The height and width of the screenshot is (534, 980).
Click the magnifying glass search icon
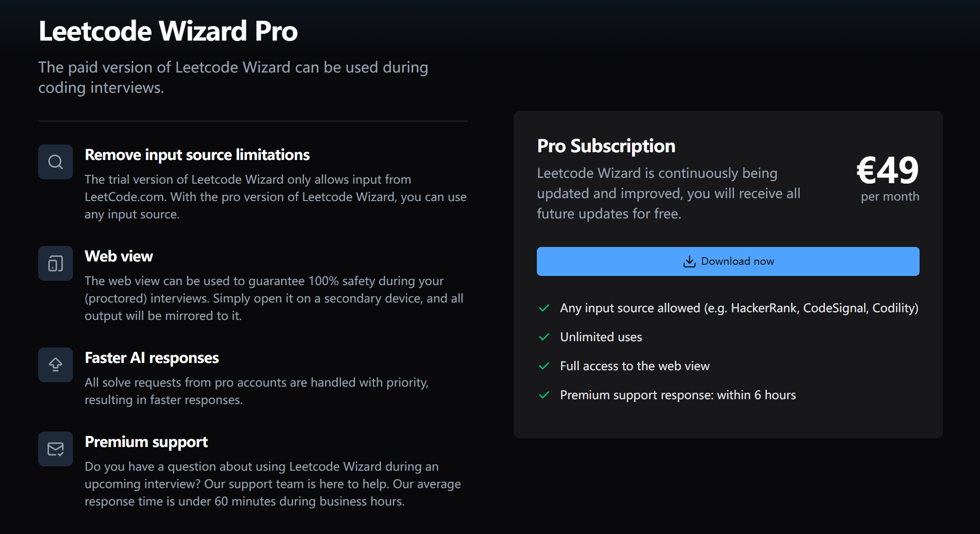[x=56, y=162]
